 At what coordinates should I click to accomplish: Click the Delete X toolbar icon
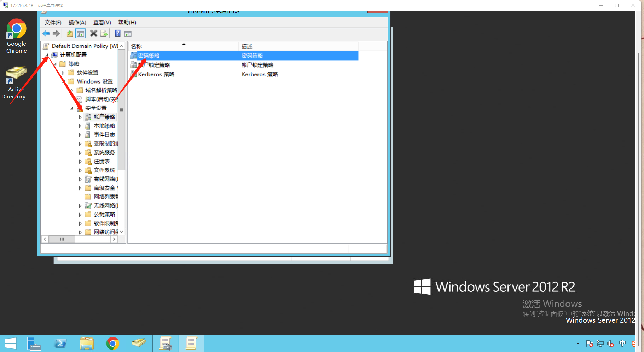click(94, 33)
